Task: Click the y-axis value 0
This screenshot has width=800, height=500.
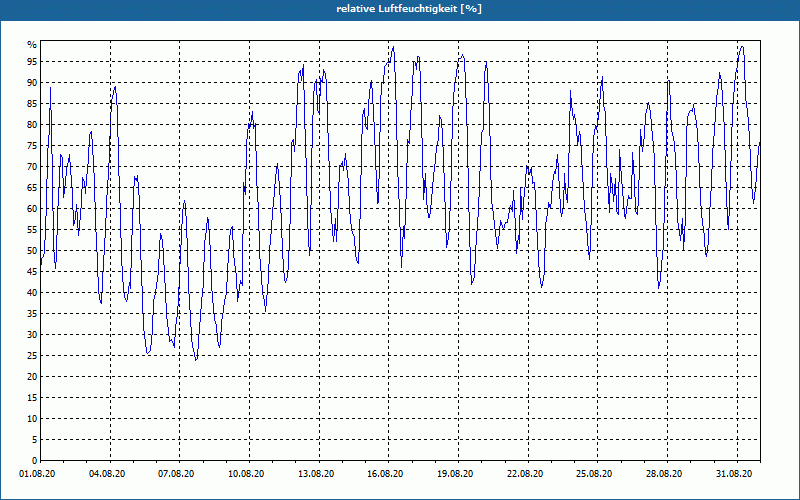Action: click(35, 461)
